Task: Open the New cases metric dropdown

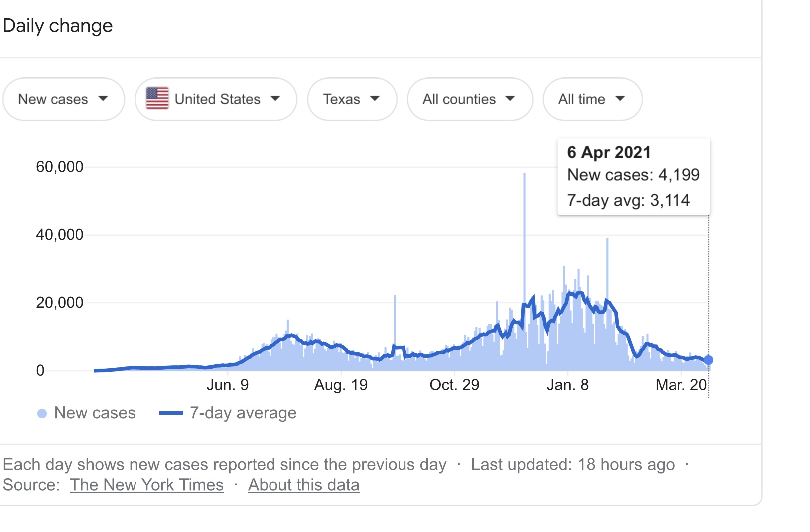Action: (63, 99)
